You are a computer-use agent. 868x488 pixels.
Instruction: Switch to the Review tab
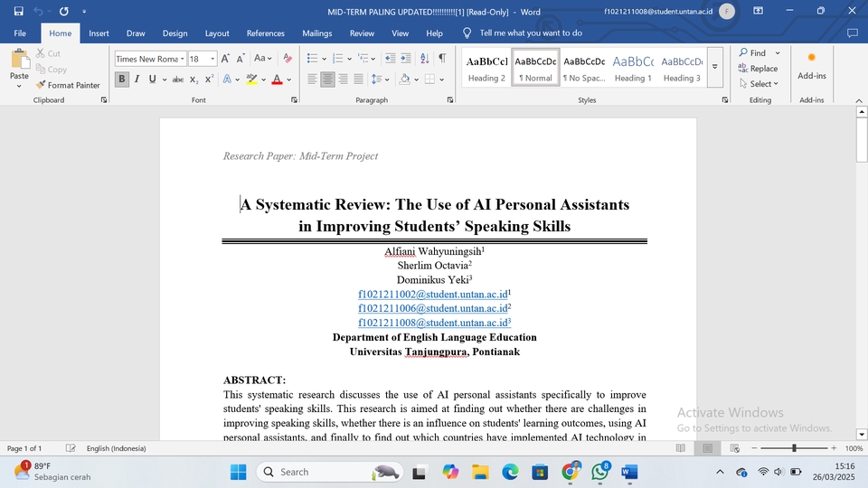coord(362,33)
